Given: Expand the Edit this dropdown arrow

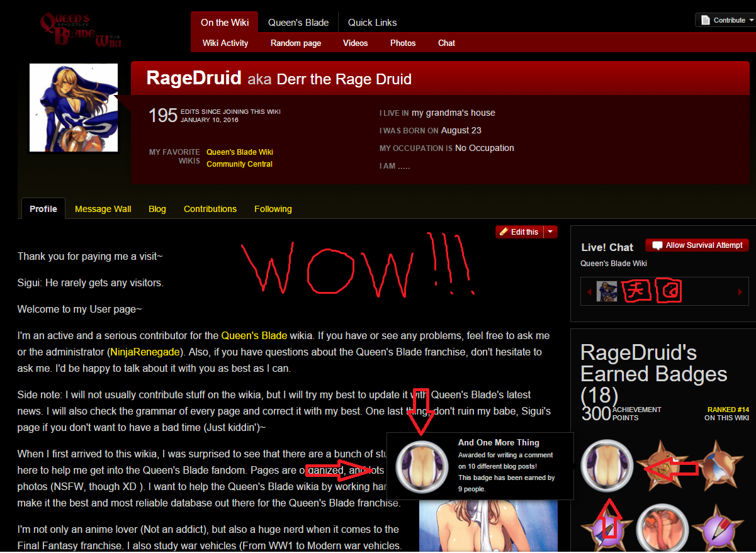Looking at the screenshot, I should (550, 232).
